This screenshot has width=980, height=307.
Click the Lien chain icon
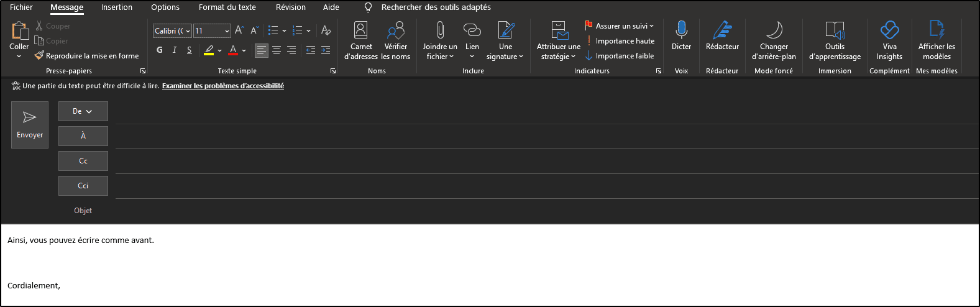(x=472, y=30)
